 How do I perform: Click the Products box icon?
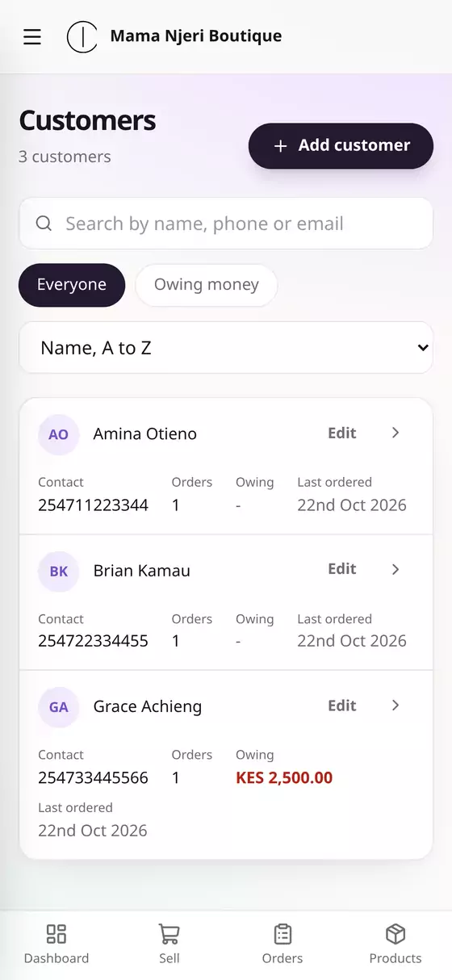395,934
